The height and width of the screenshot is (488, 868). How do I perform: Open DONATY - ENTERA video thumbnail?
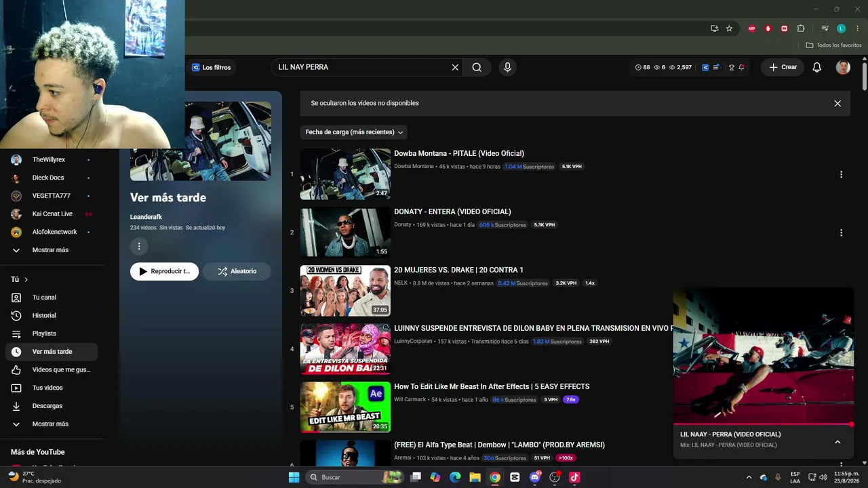point(345,232)
